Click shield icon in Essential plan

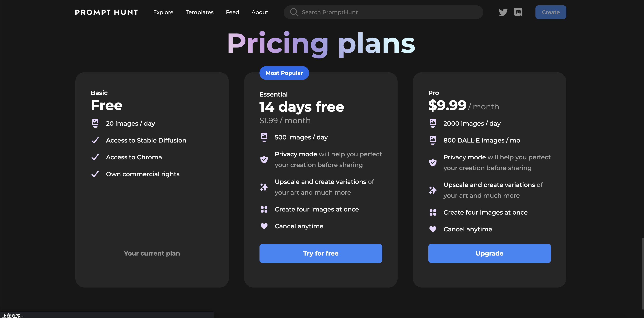[x=264, y=159]
